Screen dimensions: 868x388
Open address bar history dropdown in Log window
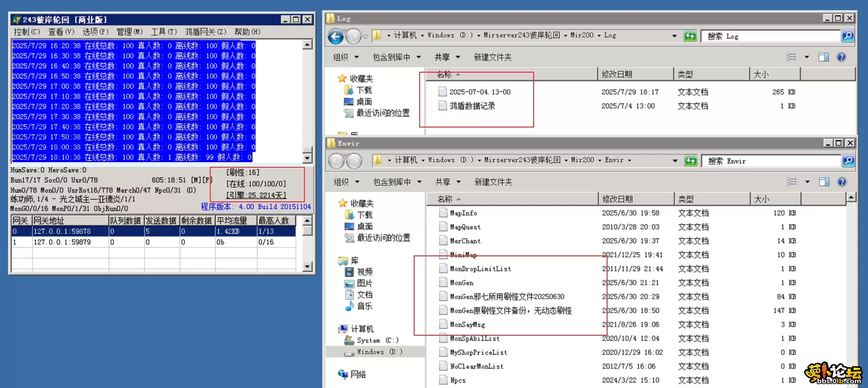tap(674, 36)
